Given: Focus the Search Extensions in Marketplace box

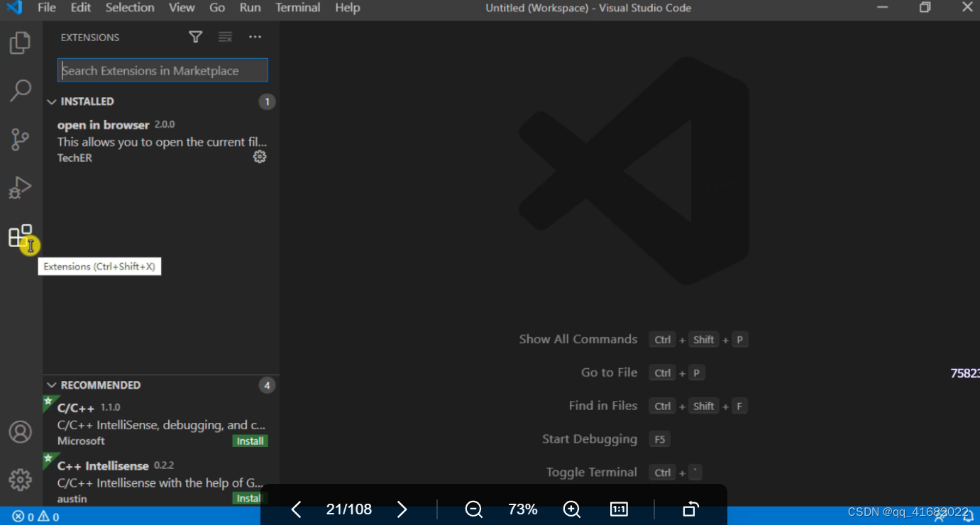Looking at the screenshot, I should 163,70.
